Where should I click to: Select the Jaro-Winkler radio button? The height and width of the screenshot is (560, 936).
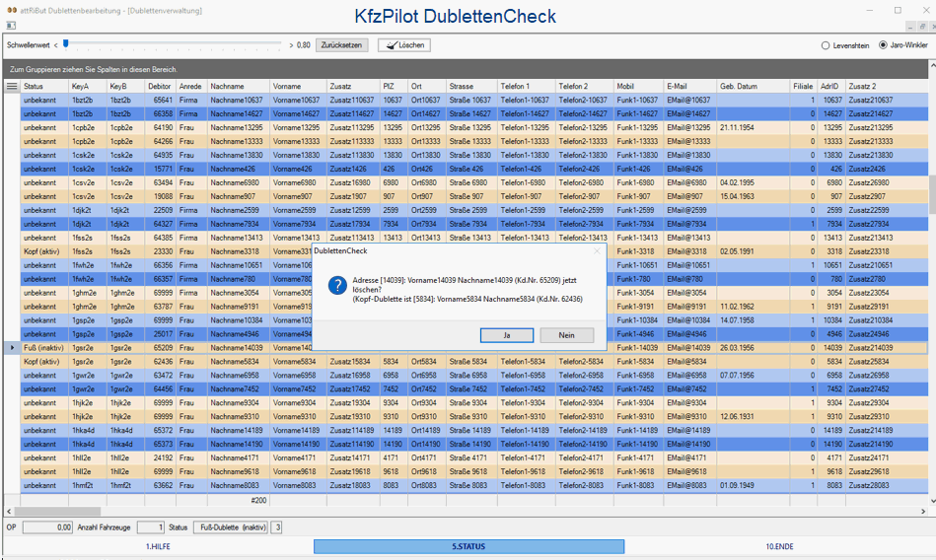883,45
